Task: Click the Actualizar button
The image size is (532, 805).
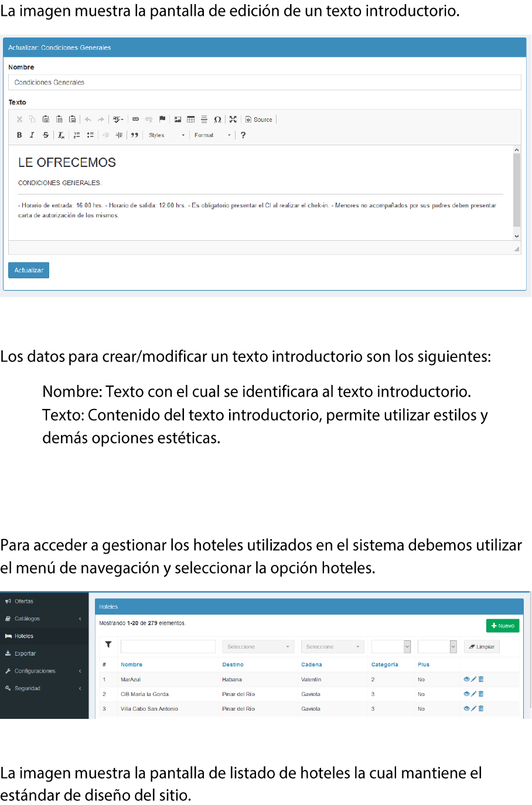Action: pyautogui.click(x=29, y=270)
